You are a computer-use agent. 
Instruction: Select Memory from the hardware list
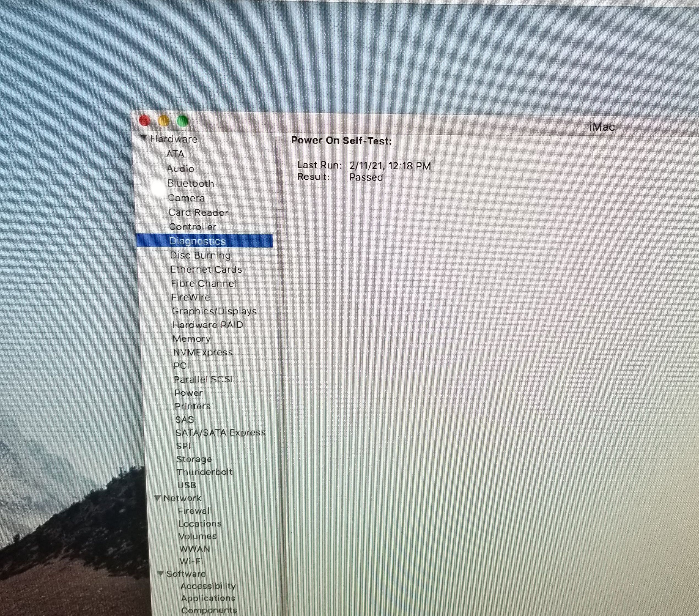click(191, 339)
